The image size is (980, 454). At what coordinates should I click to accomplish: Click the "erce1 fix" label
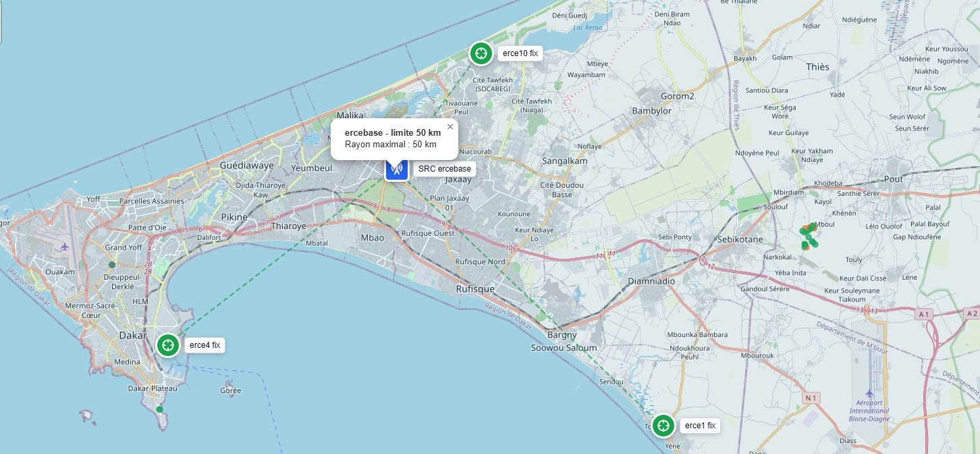(700, 426)
